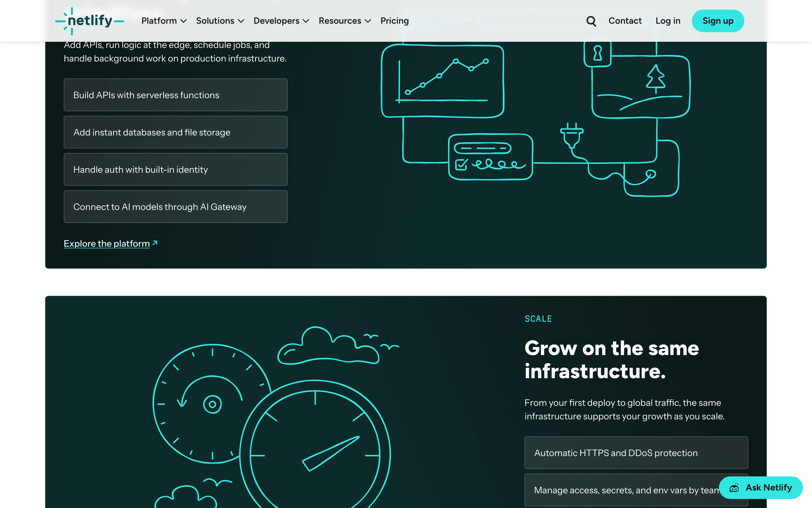Screen dimensions: 812x508
Task: Click the line chart illustration panel
Action: click(x=443, y=81)
